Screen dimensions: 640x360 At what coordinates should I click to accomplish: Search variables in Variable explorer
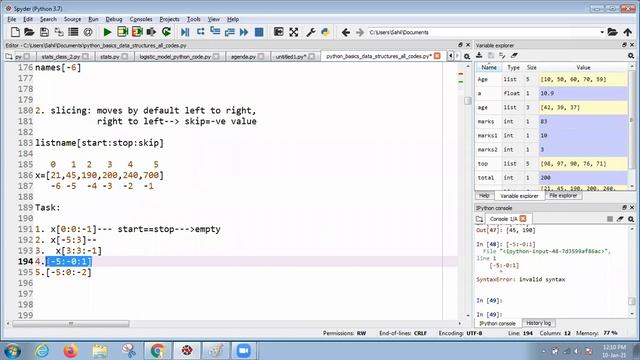(x=631, y=56)
